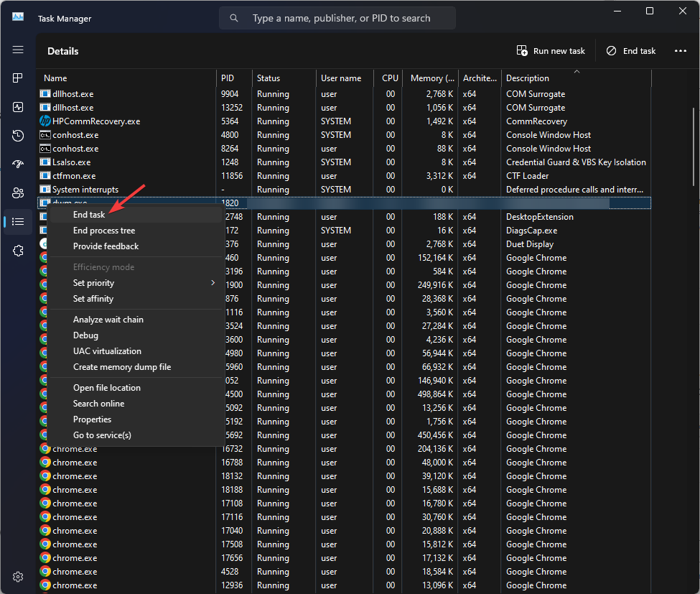Click the ctfmon.exe process icon
This screenshot has height=594, width=700.
pyautogui.click(x=45, y=176)
